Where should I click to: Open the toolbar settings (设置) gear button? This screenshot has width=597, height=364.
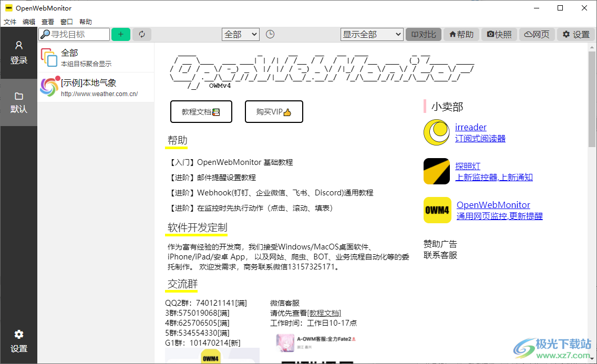click(575, 34)
